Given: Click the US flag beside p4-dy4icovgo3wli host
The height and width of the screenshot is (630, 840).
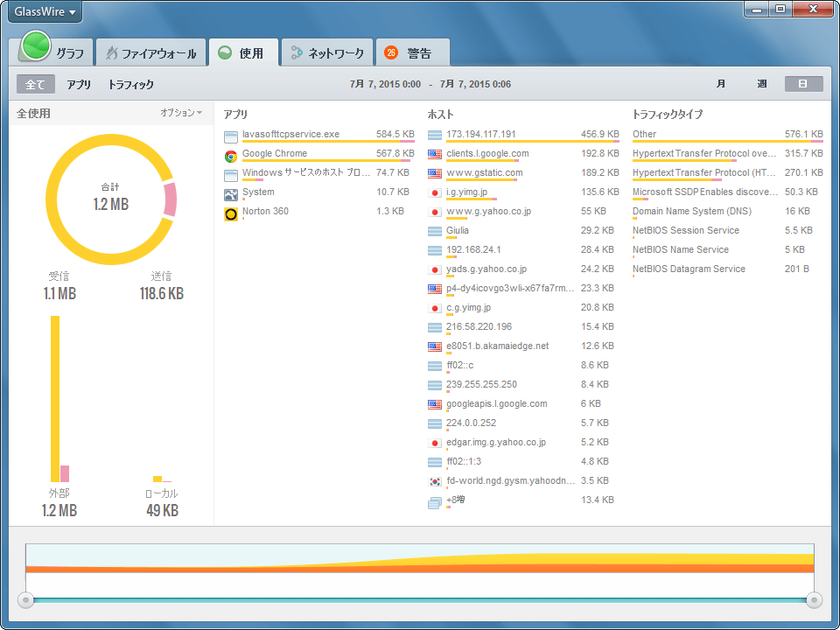Looking at the screenshot, I should tap(435, 290).
